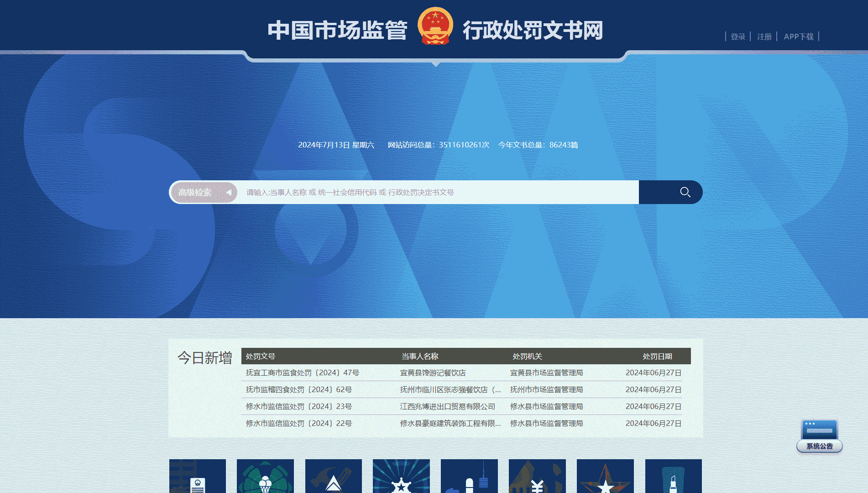Click the 今年文书总量 document count text
The image size is (868, 493).
[x=538, y=145]
